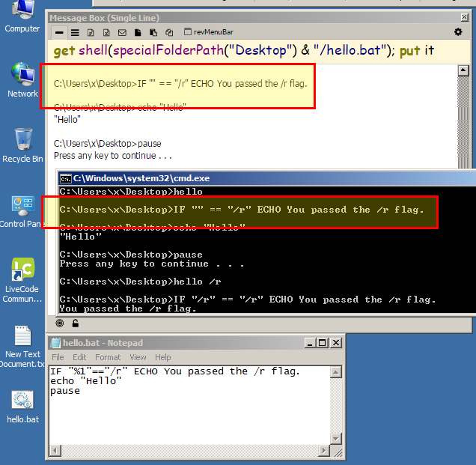Click Notepad horizontal scroll left arrow
The image size is (476, 465).
point(55,451)
